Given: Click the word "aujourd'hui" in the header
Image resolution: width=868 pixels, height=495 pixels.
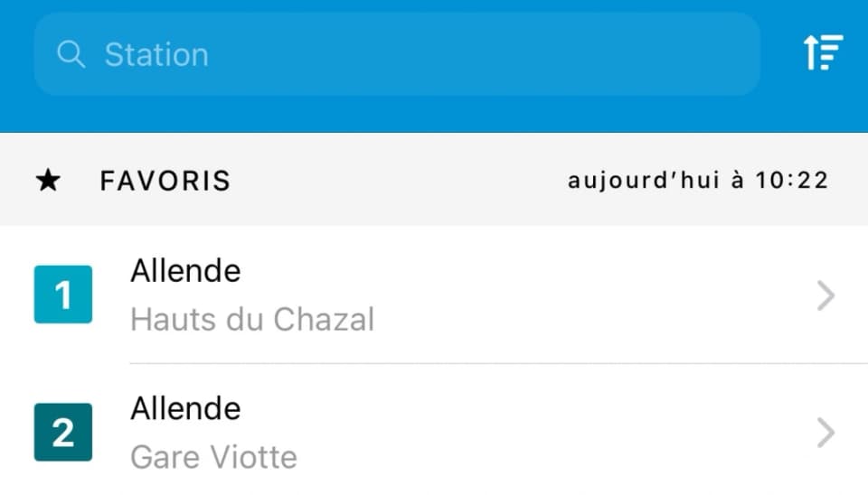Looking at the screenshot, I should (643, 181).
